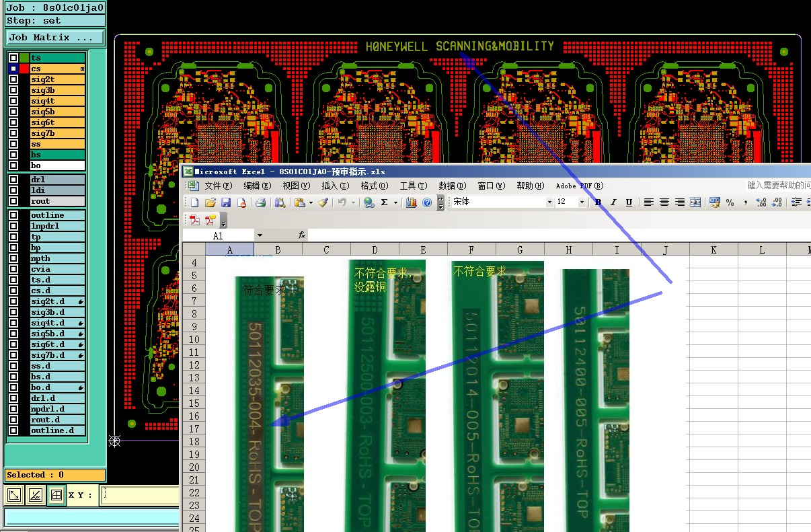
Task: Toggle the sig4t layer checkbox
Action: pyautogui.click(x=13, y=101)
